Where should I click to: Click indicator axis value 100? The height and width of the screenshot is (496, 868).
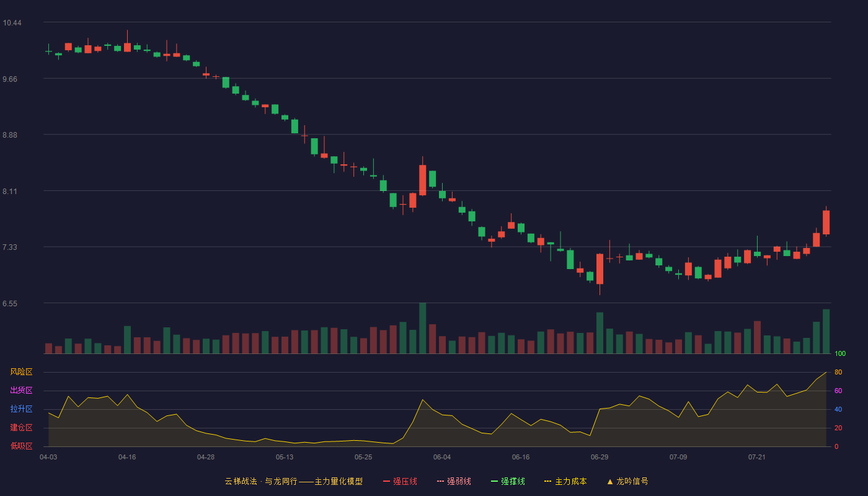tap(840, 353)
